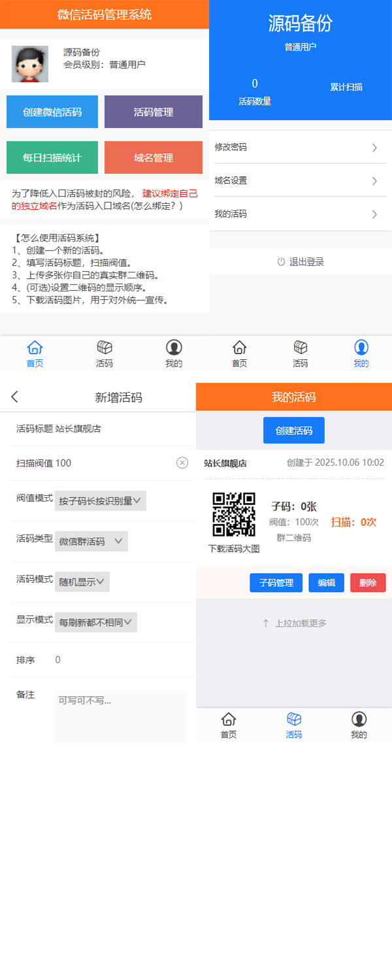The width and height of the screenshot is (392, 980).
Task: Tap the blue highlighted 我的 profile icon
Action: click(361, 348)
